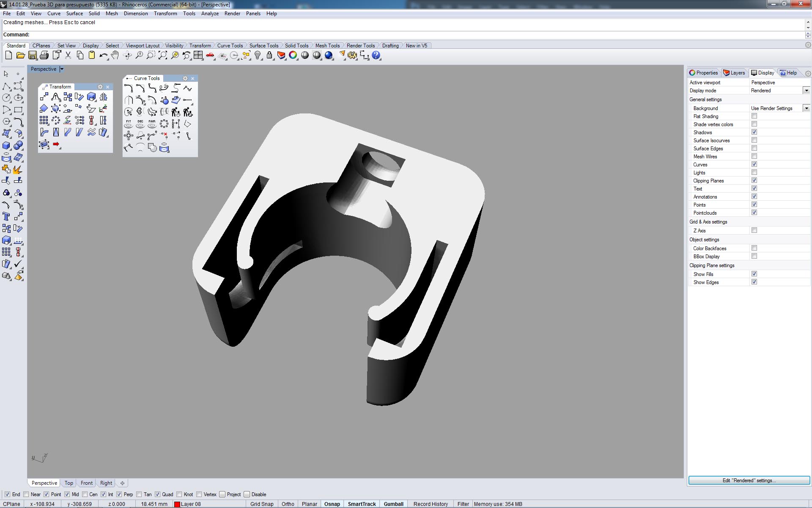Enable the Flat Shading checkbox

tap(754, 116)
